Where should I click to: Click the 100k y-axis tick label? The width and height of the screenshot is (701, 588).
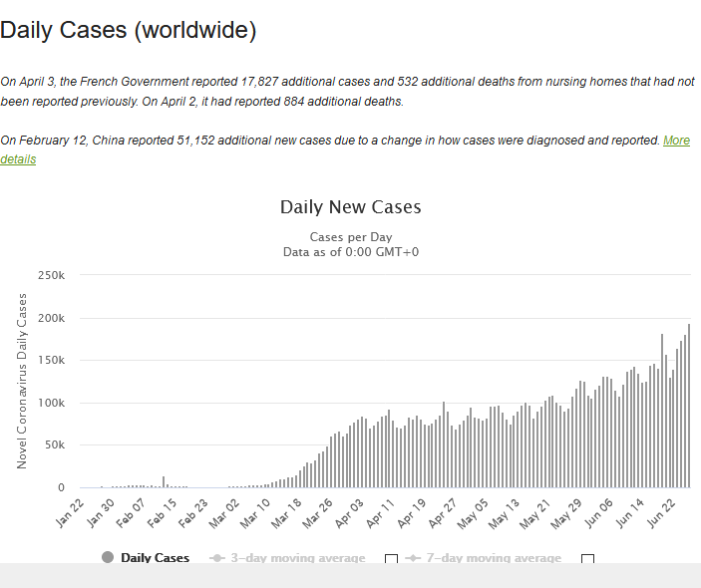51,404
